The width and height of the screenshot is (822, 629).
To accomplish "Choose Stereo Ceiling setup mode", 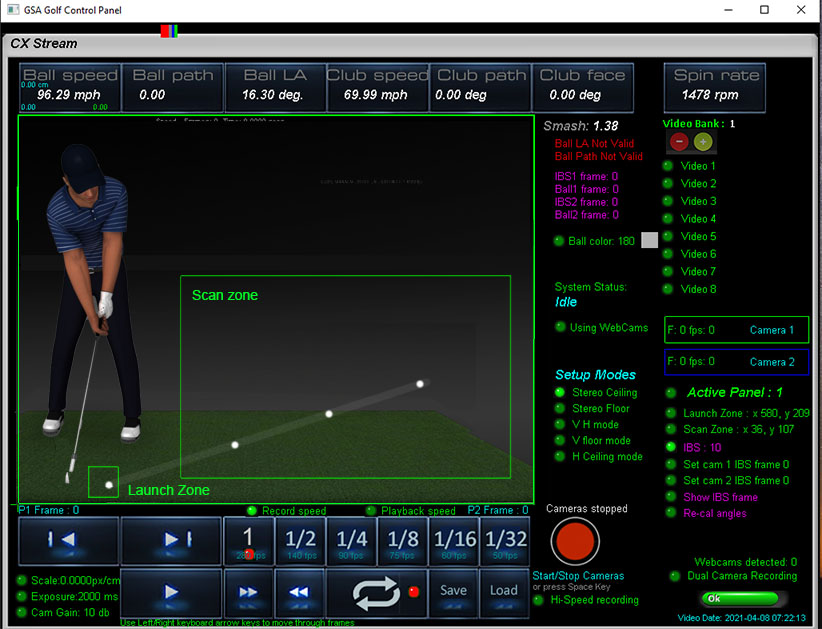I will click(x=596, y=393).
